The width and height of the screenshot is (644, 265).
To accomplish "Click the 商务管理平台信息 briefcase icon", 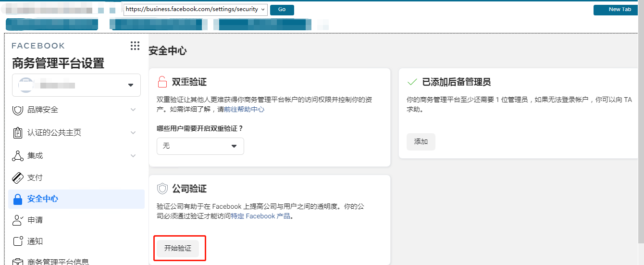I will click(x=18, y=262).
